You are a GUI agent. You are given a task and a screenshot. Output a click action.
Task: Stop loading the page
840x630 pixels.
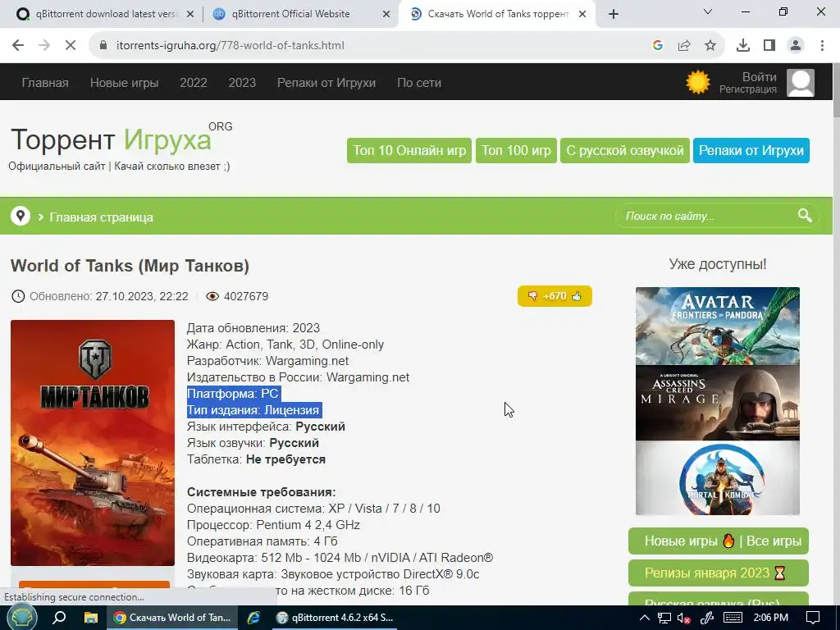[x=71, y=46]
